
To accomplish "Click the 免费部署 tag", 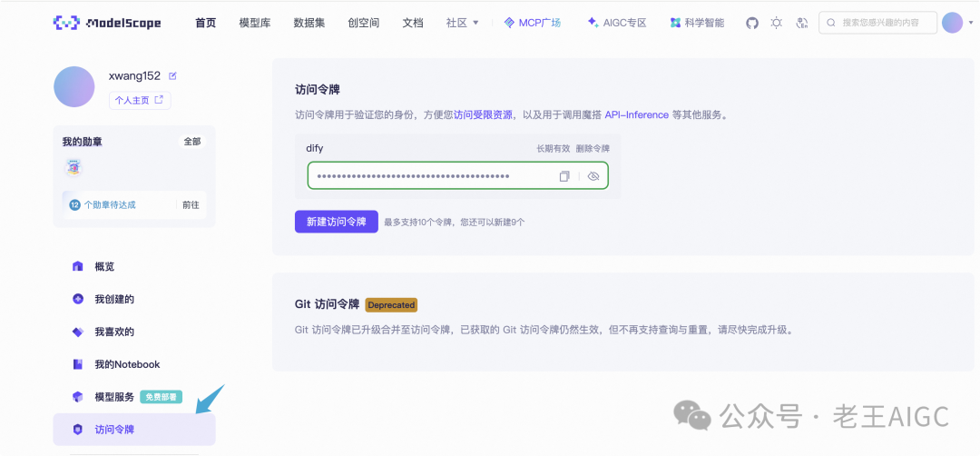I will pyautogui.click(x=162, y=397).
